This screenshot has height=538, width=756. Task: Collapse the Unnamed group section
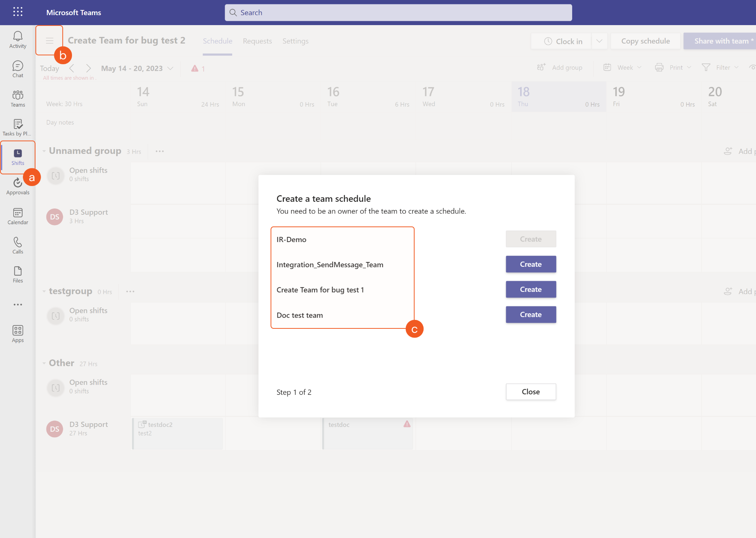click(x=44, y=151)
